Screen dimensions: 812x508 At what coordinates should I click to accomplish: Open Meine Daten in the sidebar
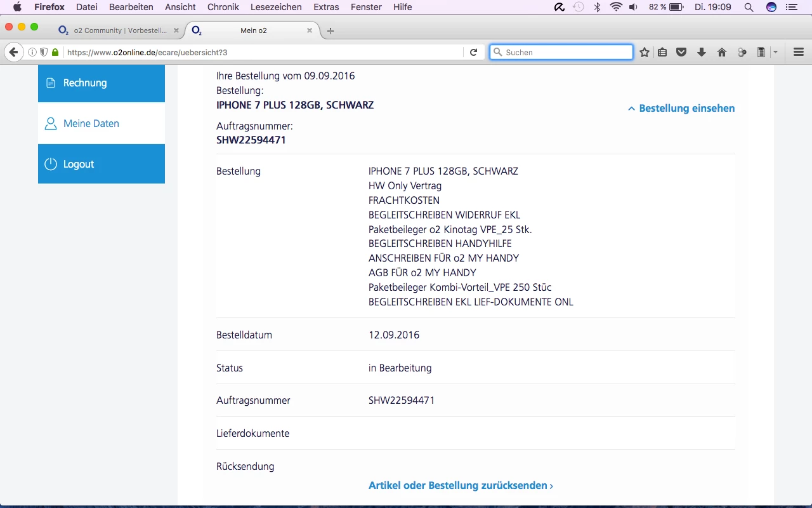click(x=101, y=124)
